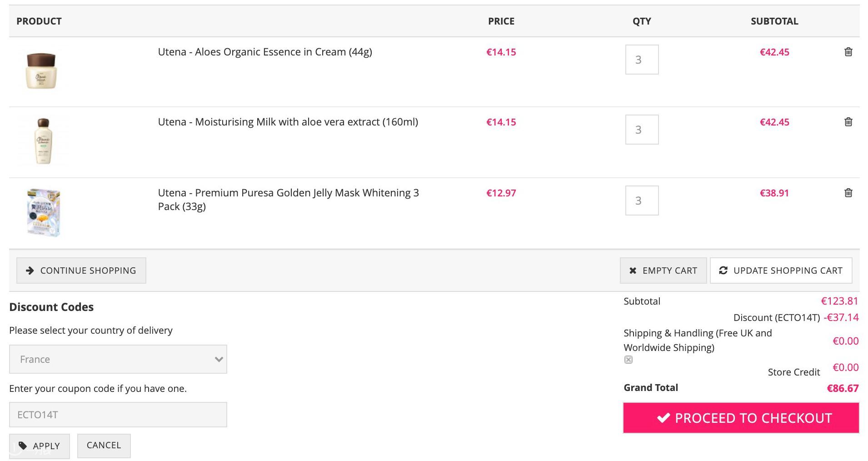Change quantity of Golden Jelly Mask
The height and width of the screenshot is (461, 868).
click(x=642, y=200)
